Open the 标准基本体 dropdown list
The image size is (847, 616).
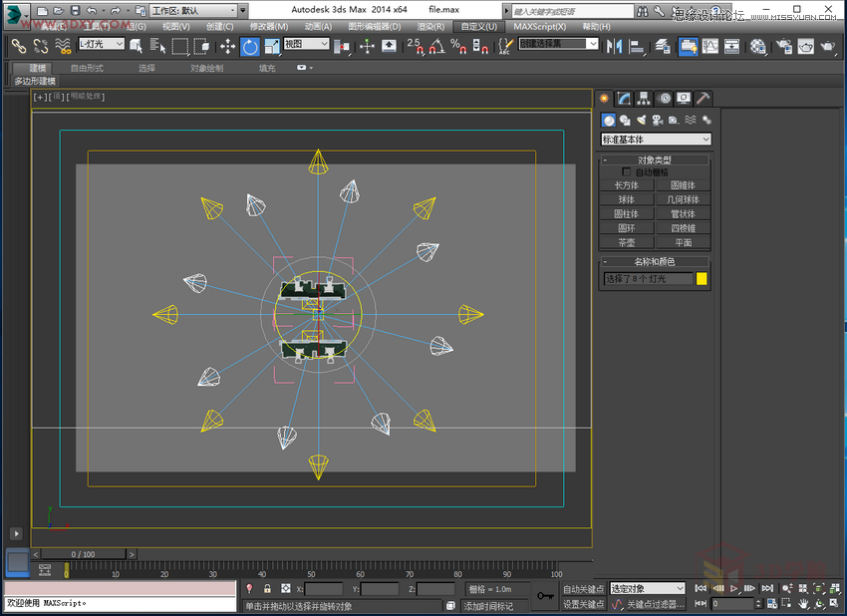click(x=656, y=140)
